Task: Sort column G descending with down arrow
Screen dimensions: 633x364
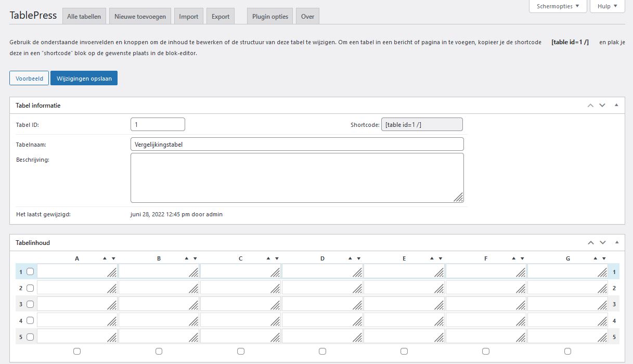Action: [x=604, y=258]
